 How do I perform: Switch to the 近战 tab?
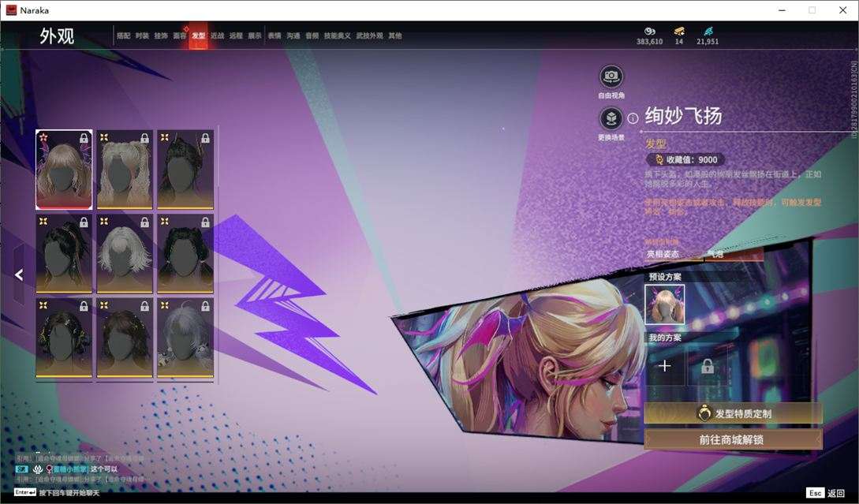(x=217, y=35)
